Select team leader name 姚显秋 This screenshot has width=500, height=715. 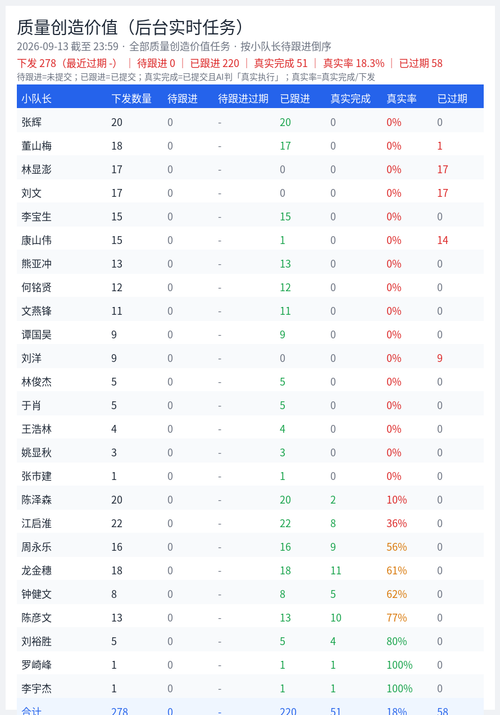point(36,453)
